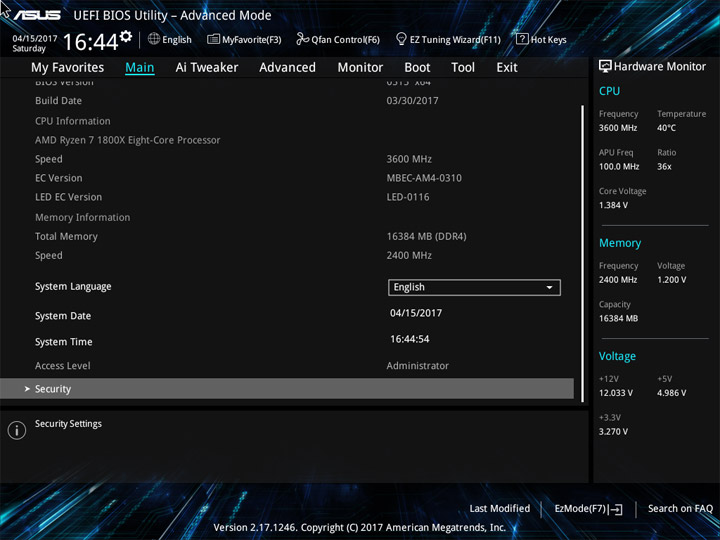Select the Main tab
The height and width of the screenshot is (540, 720).
pyautogui.click(x=140, y=68)
